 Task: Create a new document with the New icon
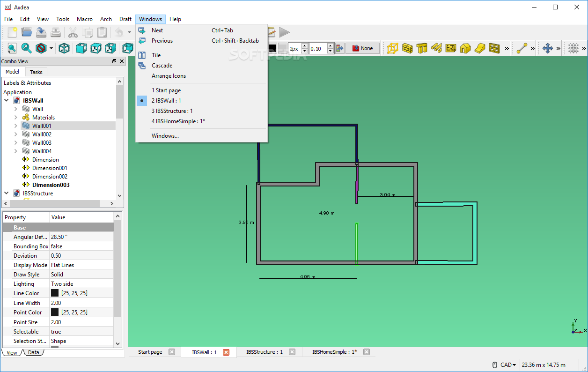pyautogui.click(x=12, y=32)
